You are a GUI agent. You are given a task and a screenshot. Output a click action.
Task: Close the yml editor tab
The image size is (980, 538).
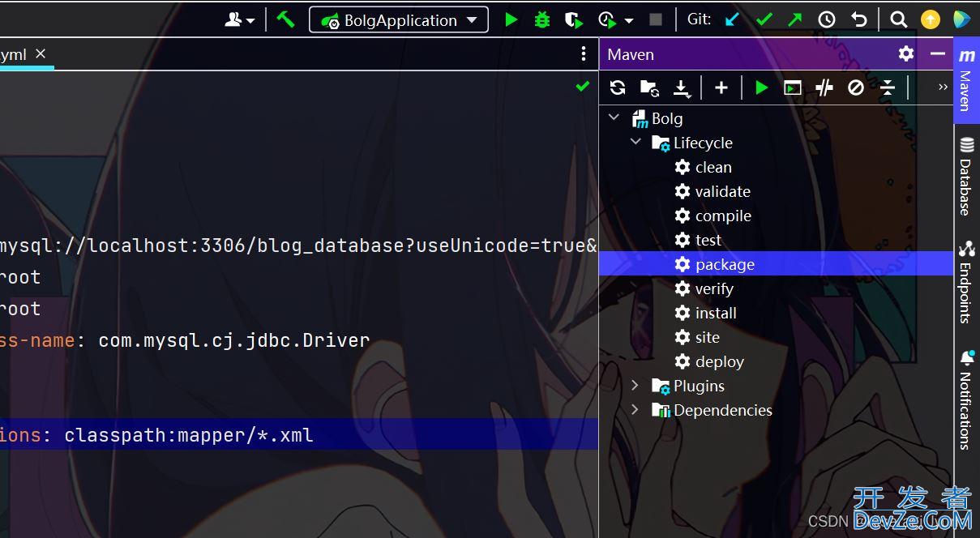point(41,53)
